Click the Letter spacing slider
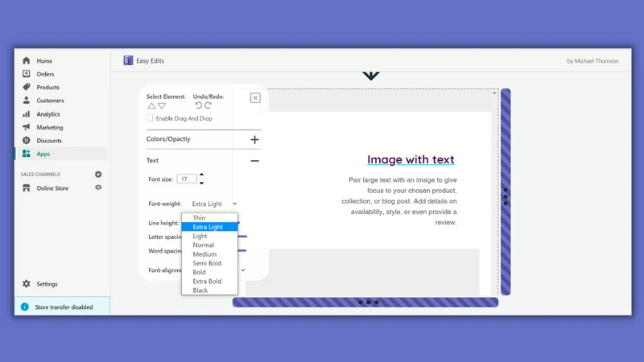644x362 pixels. (242, 237)
